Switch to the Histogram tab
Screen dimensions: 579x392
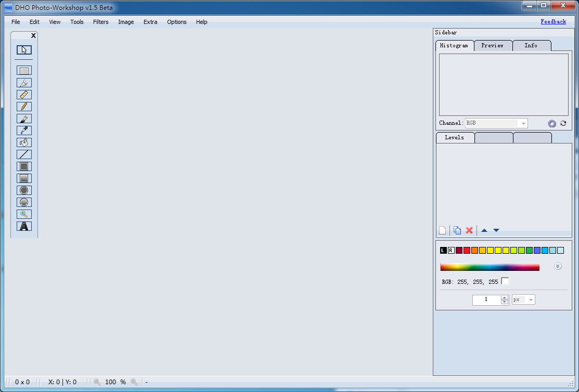tap(454, 45)
